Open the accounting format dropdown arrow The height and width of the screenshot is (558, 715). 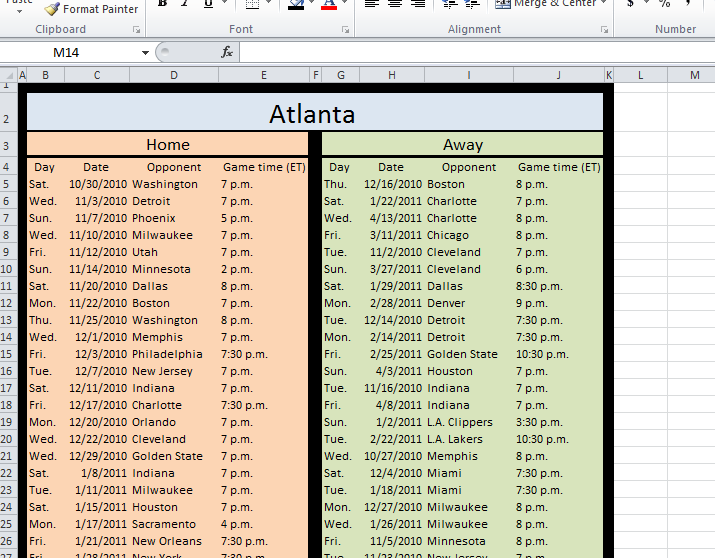coord(646,3)
